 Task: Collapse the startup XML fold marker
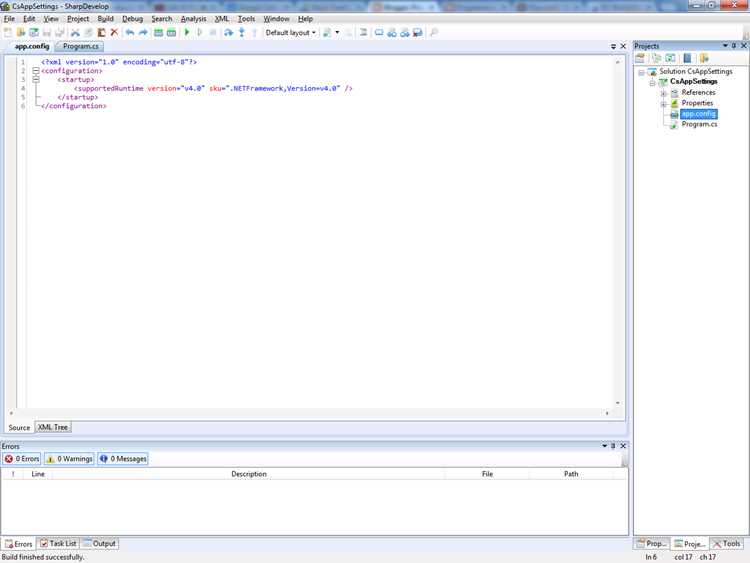[x=36, y=79]
